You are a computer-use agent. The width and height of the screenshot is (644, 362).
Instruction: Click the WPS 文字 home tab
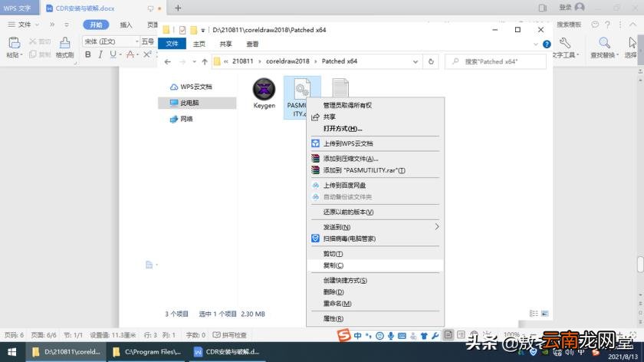coord(17,8)
